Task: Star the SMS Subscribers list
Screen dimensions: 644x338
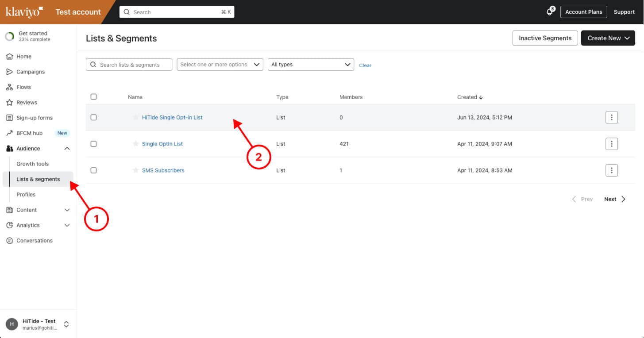Action: pyautogui.click(x=136, y=170)
